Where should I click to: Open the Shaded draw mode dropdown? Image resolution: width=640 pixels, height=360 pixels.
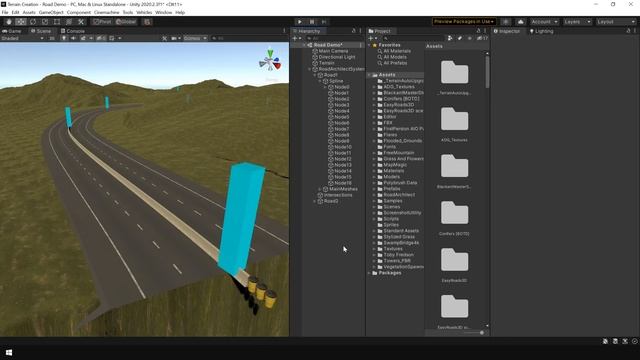click(x=22, y=38)
